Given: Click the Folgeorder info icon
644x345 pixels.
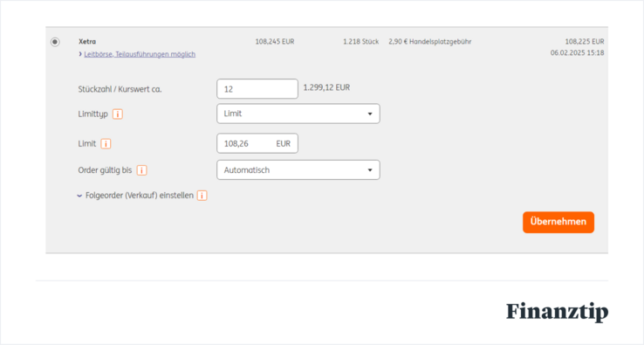Looking at the screenshot, I should [202, 196].
